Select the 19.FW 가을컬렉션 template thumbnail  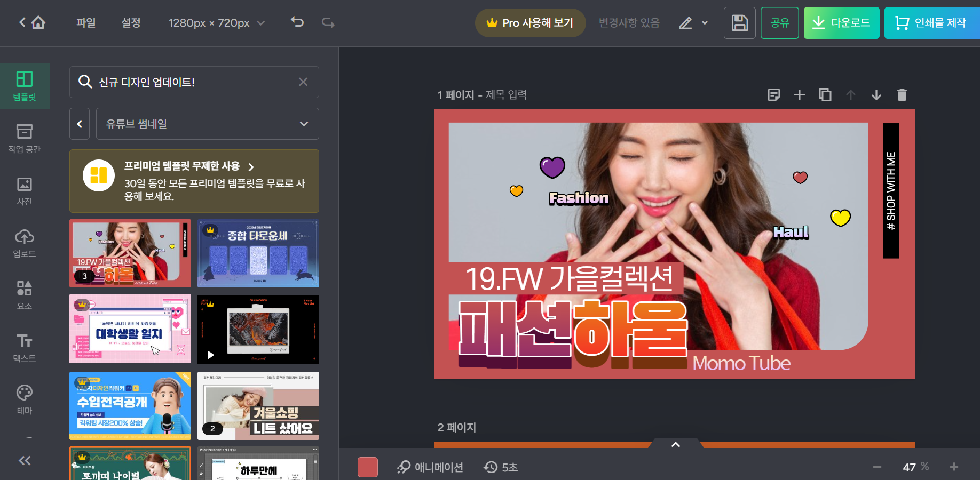130,253
